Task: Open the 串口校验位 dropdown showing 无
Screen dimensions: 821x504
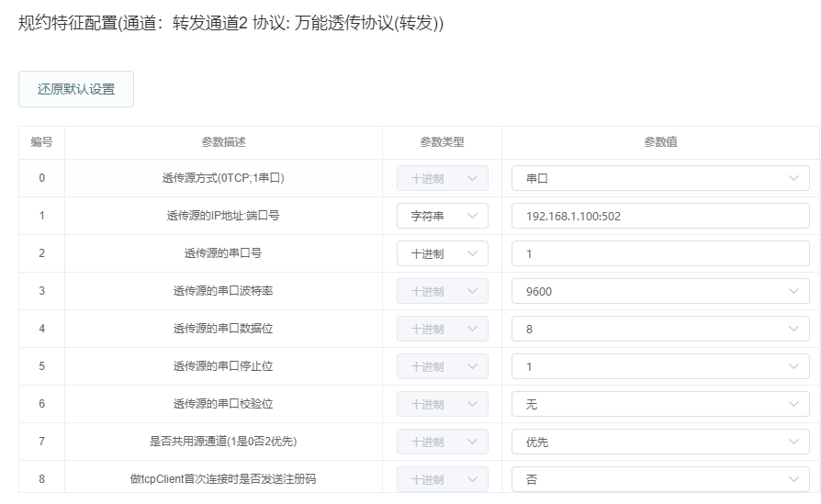Action: pos(660,404)
